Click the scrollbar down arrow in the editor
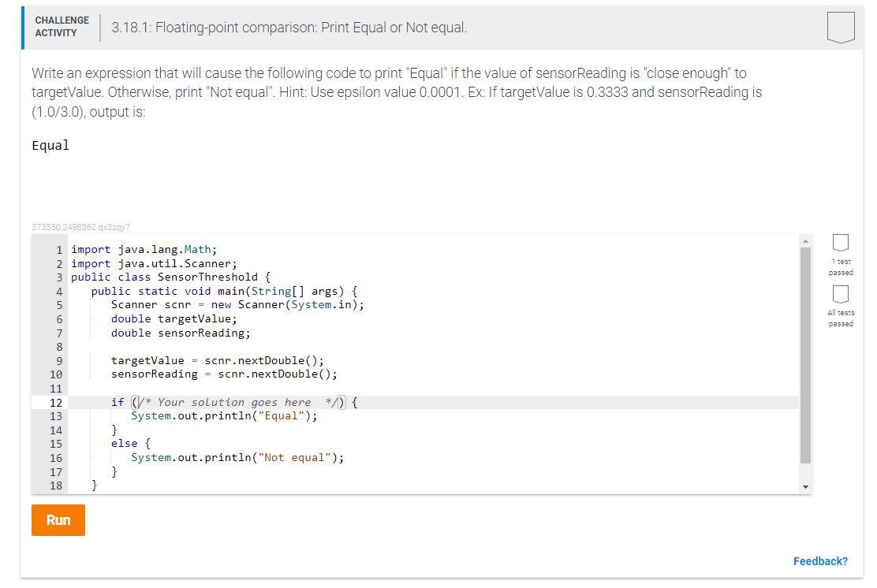 pos(806,486)
